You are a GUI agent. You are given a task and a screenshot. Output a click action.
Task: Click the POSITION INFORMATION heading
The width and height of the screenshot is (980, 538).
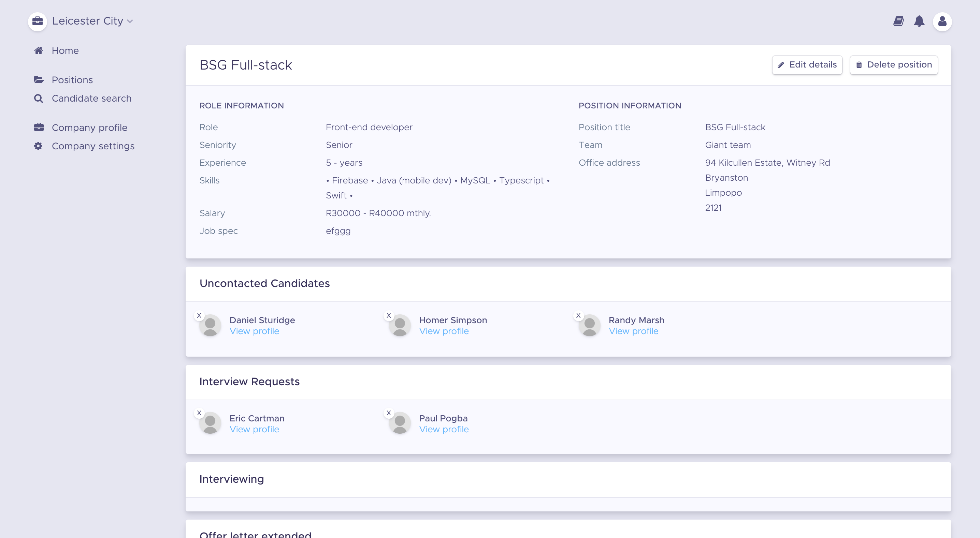[630, 106]
